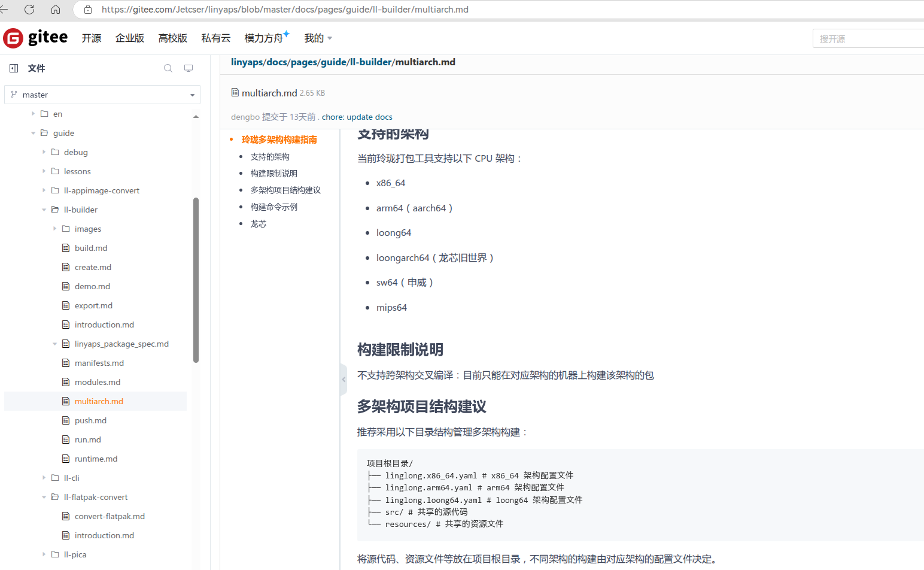Click the file tree scrollbar
Viewport: 924px width, 570px height.
196,280
